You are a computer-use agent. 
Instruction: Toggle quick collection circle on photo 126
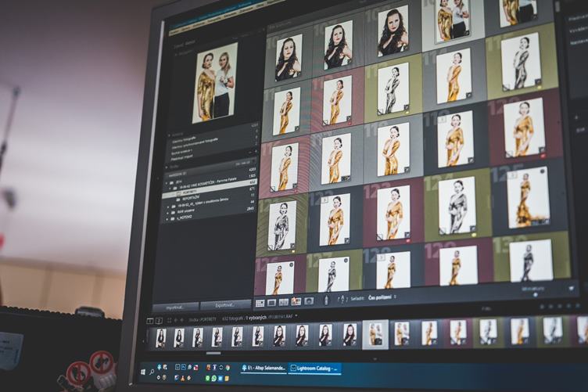click(291, 264)
